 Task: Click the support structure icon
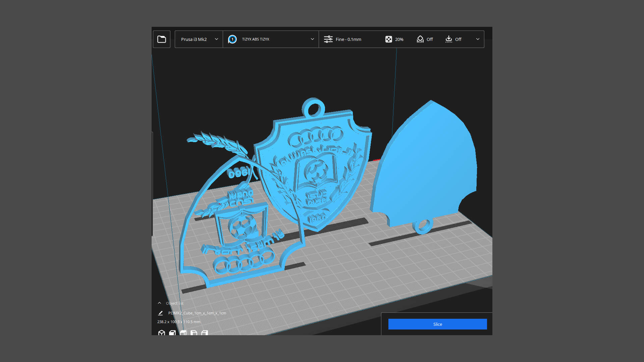point(420,39)
